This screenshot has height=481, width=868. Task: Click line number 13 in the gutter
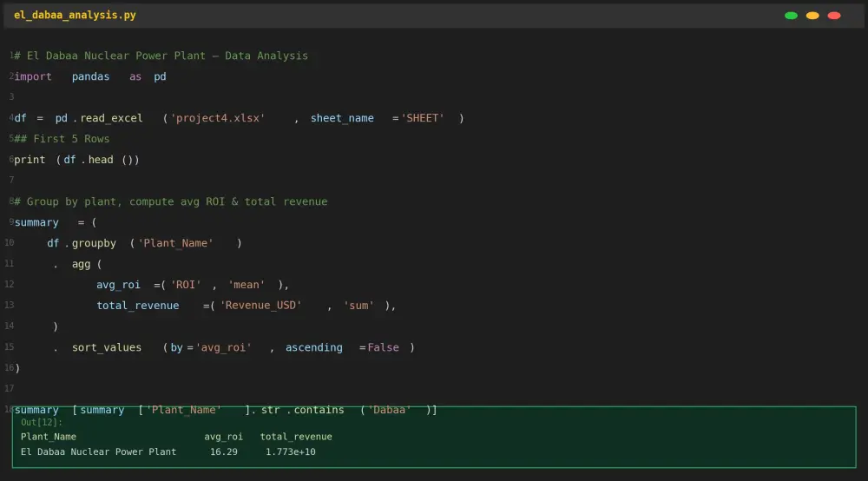coord(9,305)
